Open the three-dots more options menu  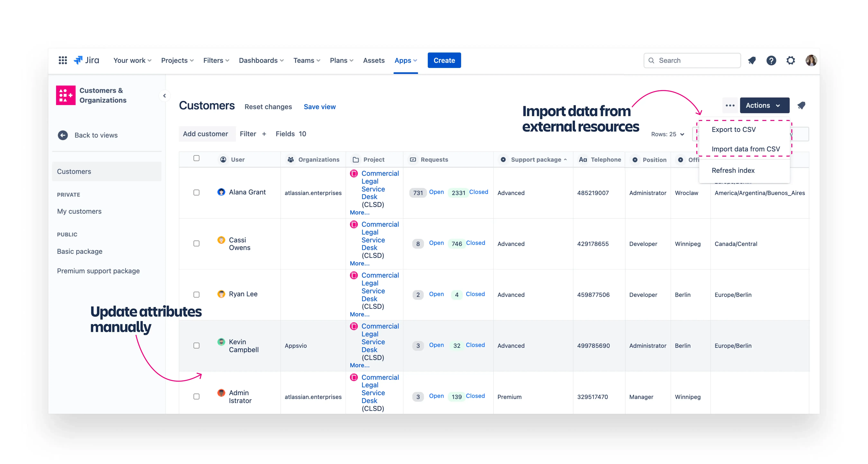click(x=730, y=105)
